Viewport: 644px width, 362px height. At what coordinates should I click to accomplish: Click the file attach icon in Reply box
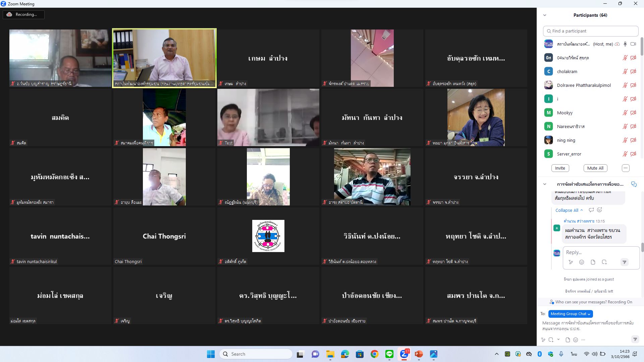point(593,262)
